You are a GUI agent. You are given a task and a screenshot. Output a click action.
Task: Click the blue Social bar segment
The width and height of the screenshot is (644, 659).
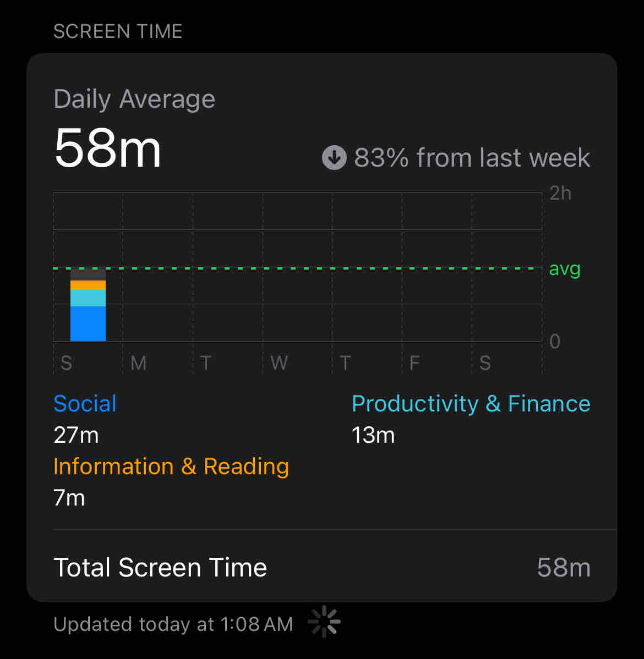point(88,323)
